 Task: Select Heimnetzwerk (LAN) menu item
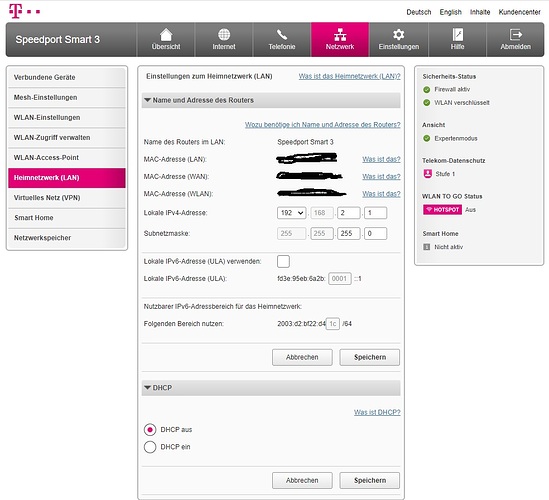coord(67,178)
